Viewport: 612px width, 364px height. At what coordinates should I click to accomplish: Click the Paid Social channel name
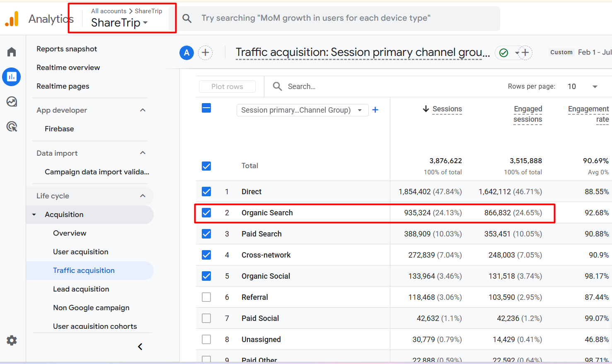[x=260, y=318]
